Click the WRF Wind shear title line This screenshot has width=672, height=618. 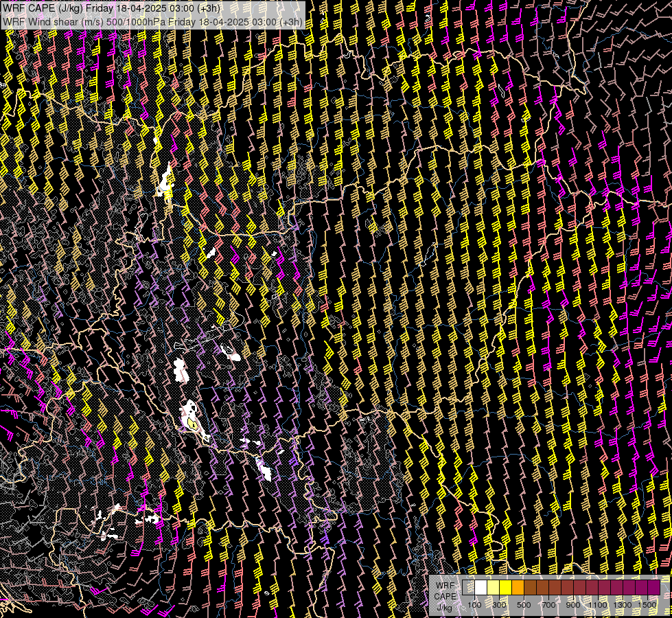[152, 22]
